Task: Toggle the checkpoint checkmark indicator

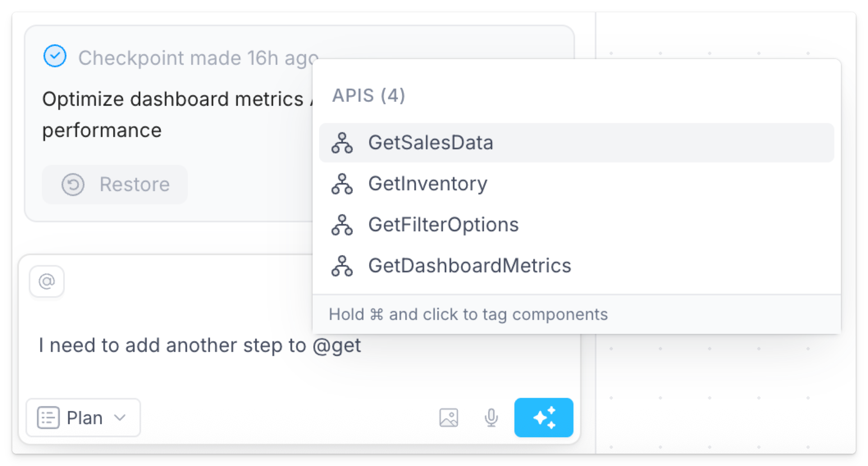Action: pyautogui.click(x=55, y=57)
